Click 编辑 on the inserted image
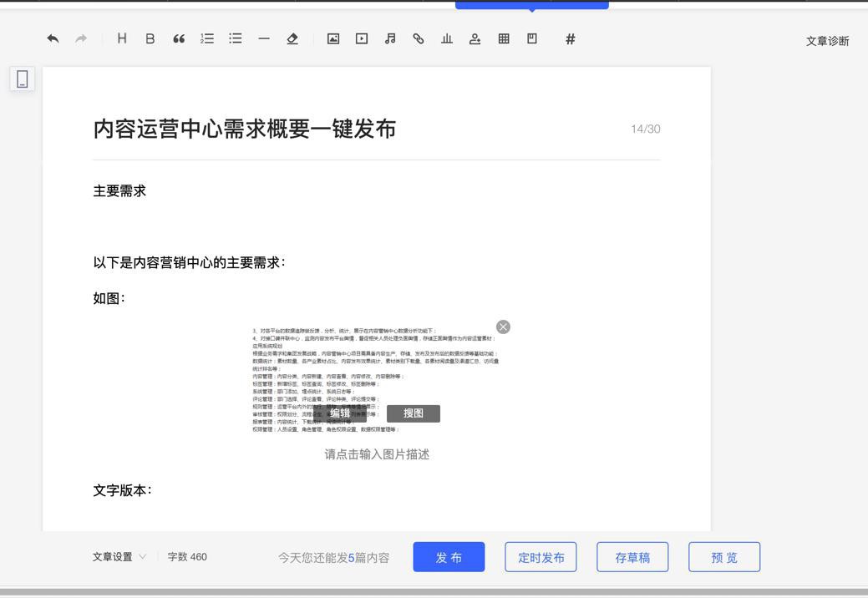 (x=340, y=413)
